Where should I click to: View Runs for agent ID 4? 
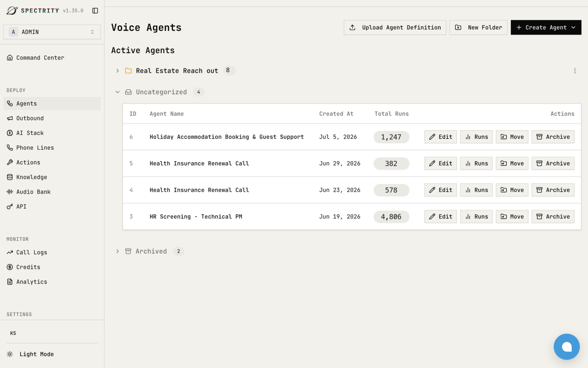tap(476, 190)
